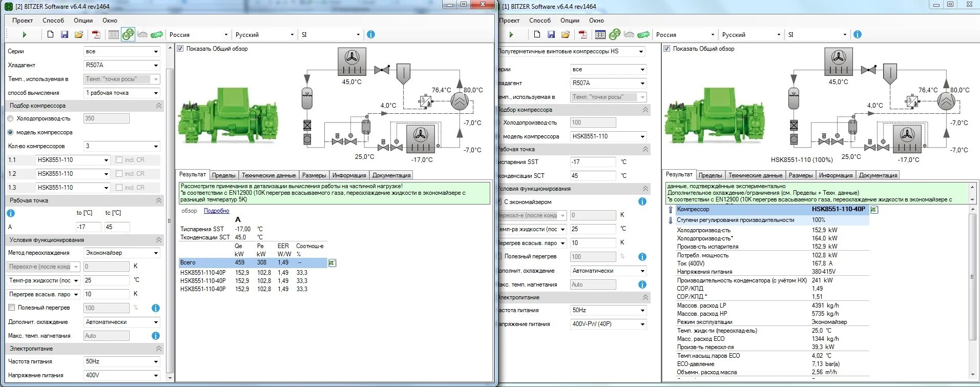This screenshot has width=980, height=387.
Task: Excel export icon next to HSK8551-110-40P header
Action: [x=874, y=210]
